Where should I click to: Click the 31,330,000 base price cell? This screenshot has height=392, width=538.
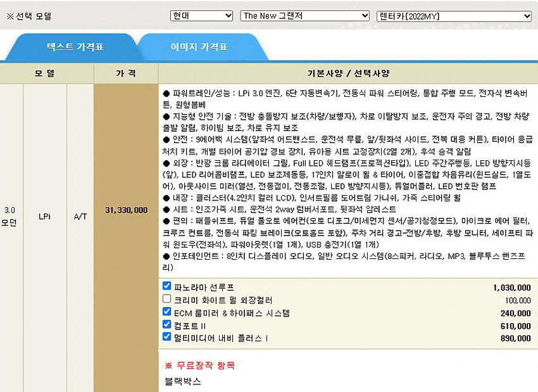125,210
